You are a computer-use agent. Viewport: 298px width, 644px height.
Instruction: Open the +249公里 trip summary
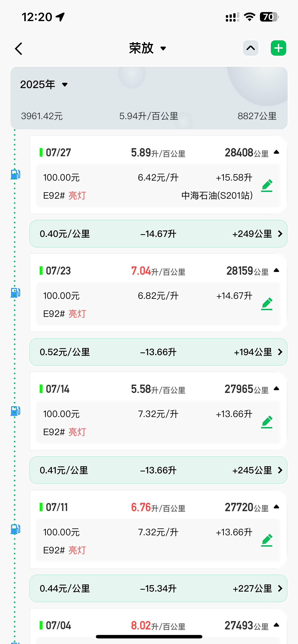(158, 234)
